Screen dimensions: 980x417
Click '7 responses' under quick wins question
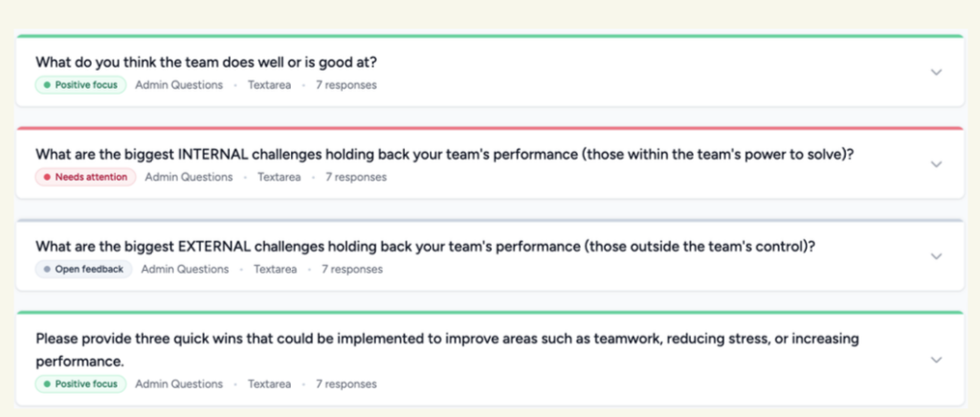[345, 384]
